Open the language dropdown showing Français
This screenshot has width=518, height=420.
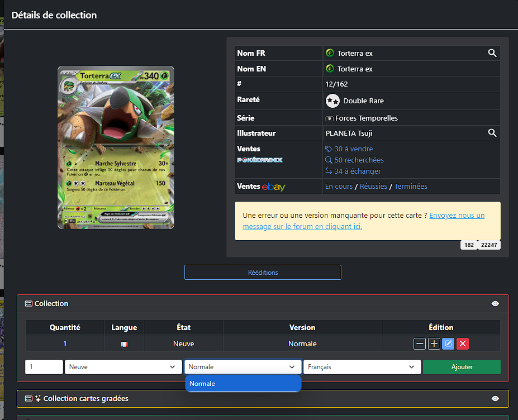tap(362, 367)
